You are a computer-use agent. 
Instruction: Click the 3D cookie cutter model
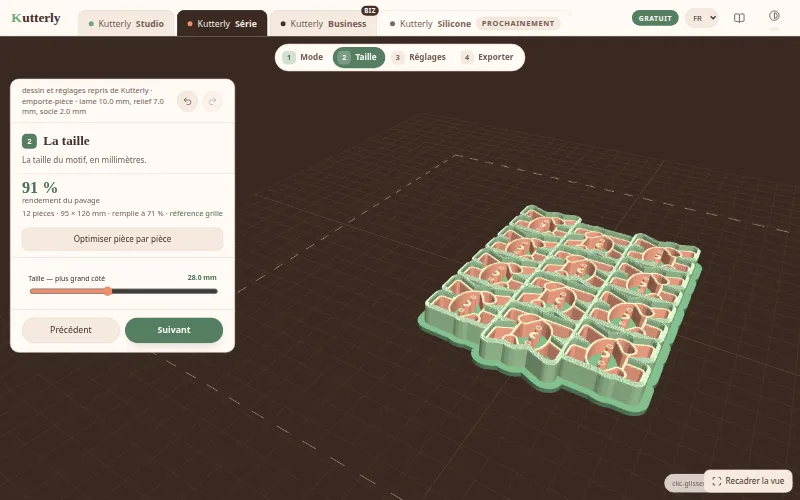[561, 310]
